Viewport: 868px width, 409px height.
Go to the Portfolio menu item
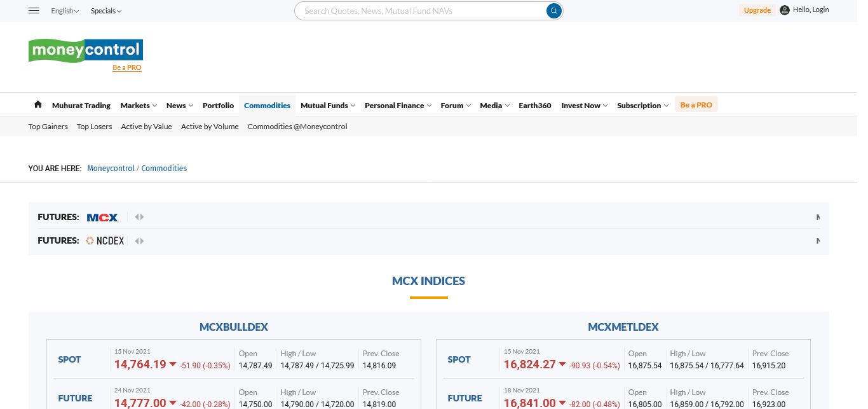(218, 106)
